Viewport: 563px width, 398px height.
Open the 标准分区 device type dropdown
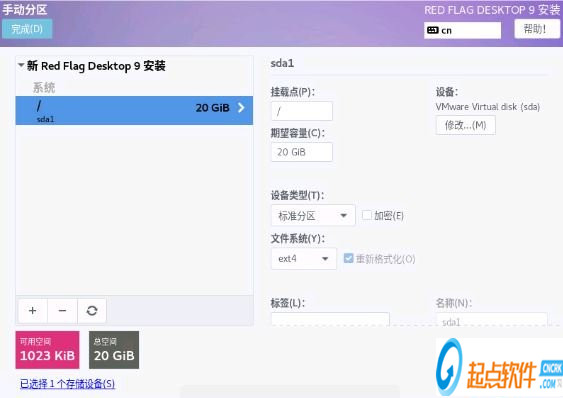click(x=313, y=216)
